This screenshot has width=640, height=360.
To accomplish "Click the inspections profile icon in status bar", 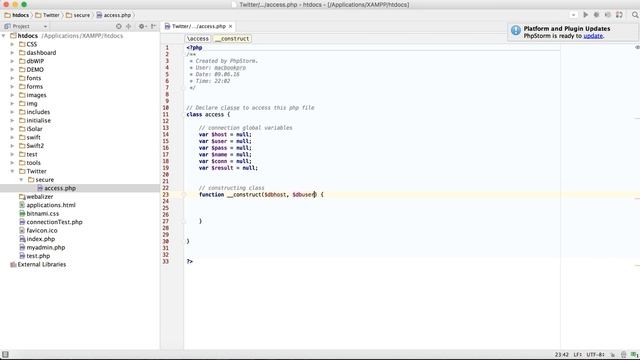I will (x=623, y=355).
